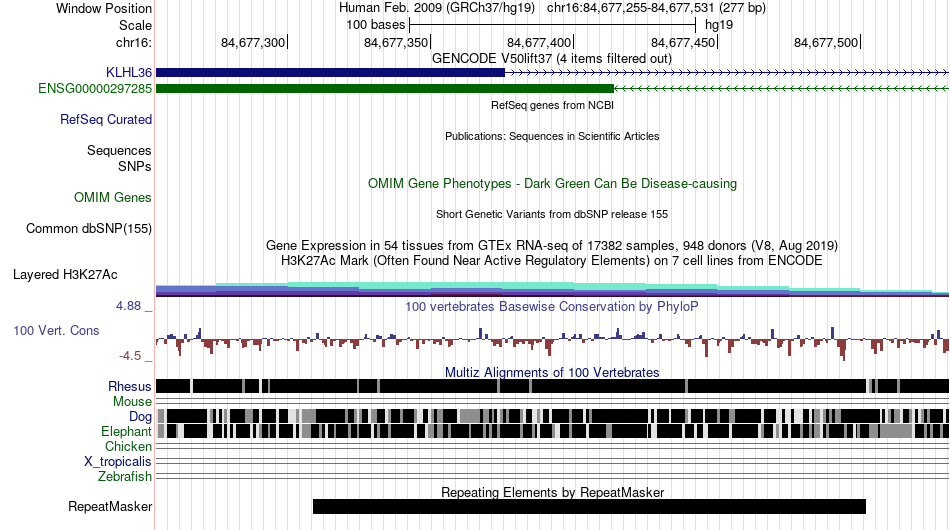Viewport: 950px width, 530px height.
Task: Click the Sequences SNPs track label
Action: [119, 158]
